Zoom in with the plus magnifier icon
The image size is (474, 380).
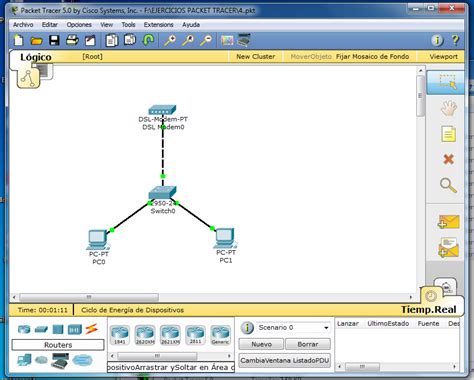[170, 41]
